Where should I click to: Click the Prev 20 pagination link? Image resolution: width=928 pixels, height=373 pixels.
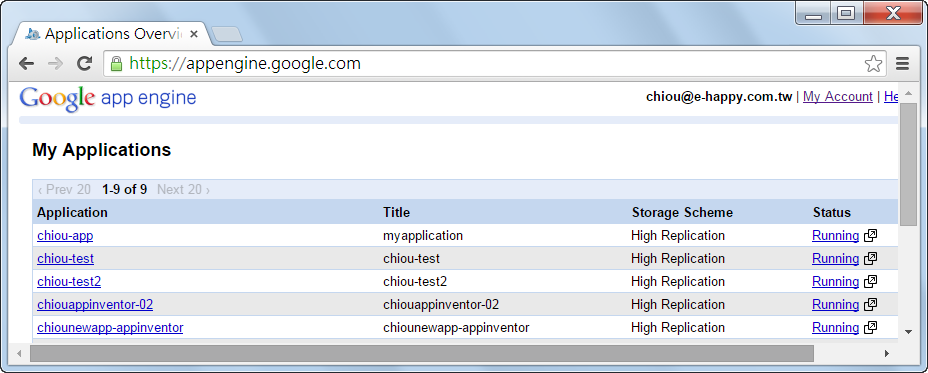coord(64,189)
